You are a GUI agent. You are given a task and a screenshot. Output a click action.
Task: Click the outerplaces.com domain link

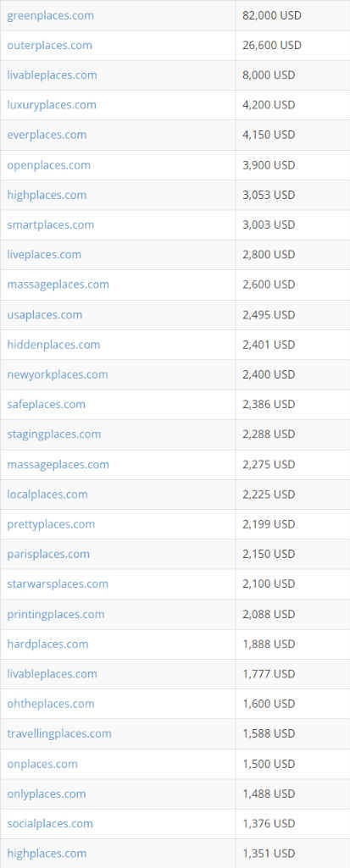pyautogui.click(x=50, y=46)
